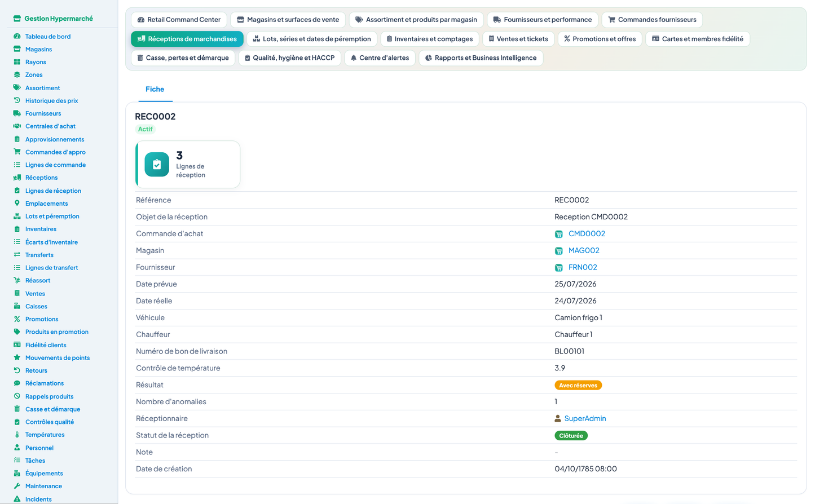Click the Emplacements map pin icon

(17, 204)
